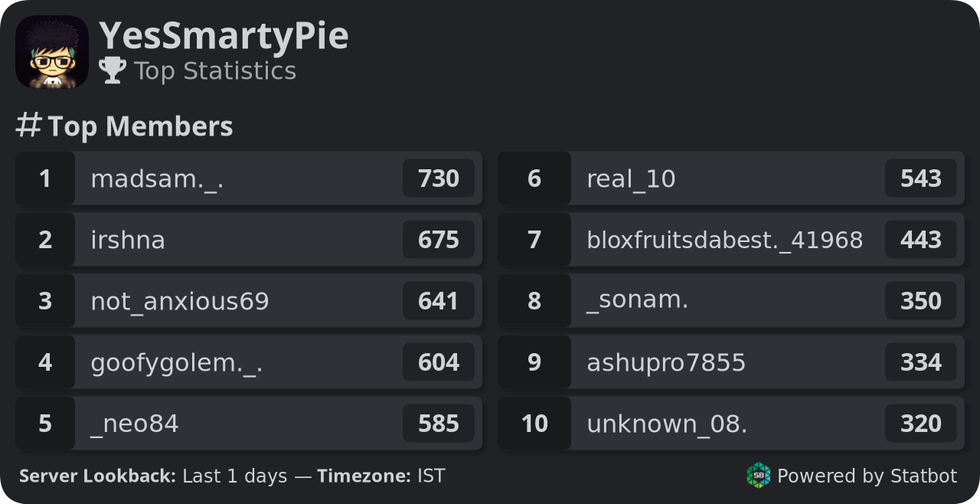Click the Server Lookback label text
This screenshot has height=504, width=980.
click(x=98, y=476)
